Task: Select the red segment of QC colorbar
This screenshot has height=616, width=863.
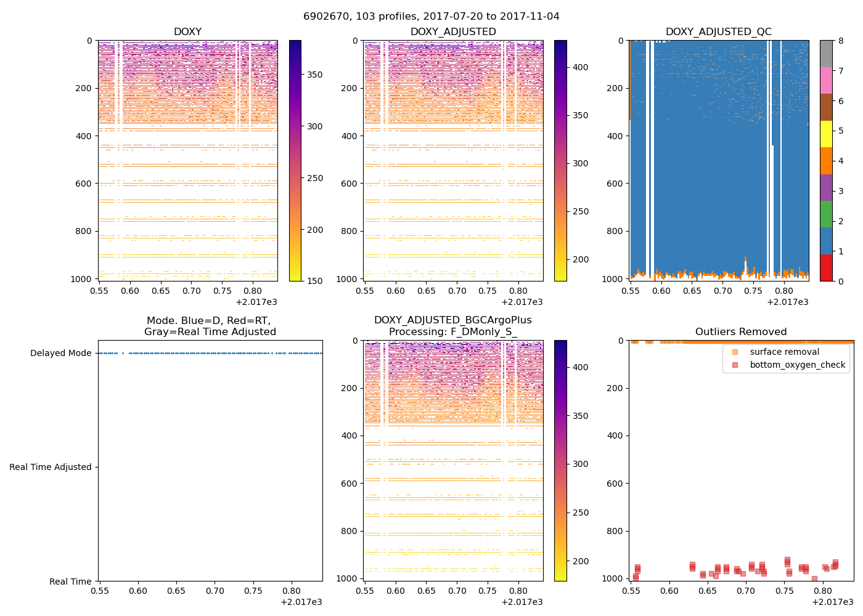Action: [x=826, y=268]
